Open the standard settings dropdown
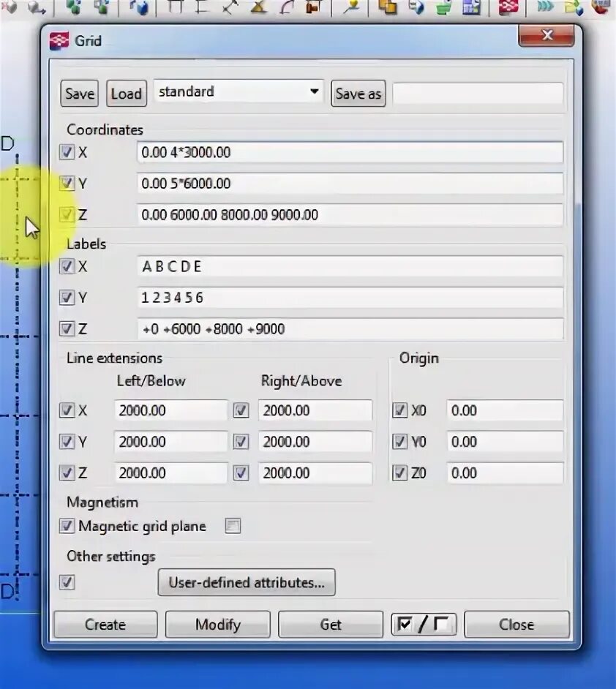Viewport: 616px width, 689px height. pyautogui.click(x=238, y=92)
